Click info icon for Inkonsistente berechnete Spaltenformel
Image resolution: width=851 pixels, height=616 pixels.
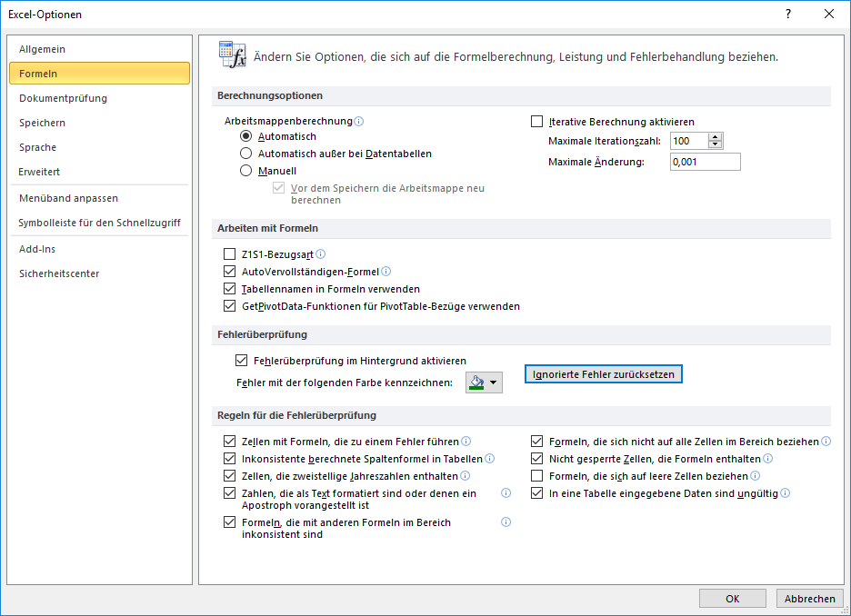click(489, 459)
